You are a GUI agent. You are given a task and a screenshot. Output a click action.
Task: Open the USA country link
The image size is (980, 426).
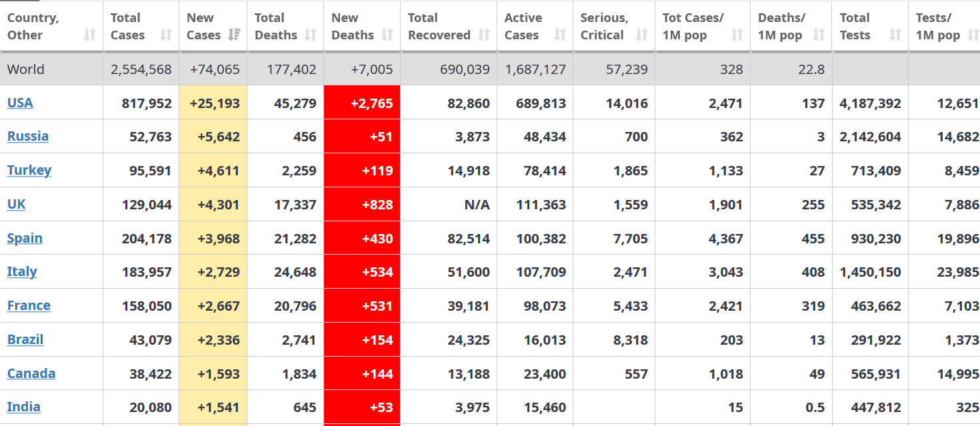coord(20,103)
